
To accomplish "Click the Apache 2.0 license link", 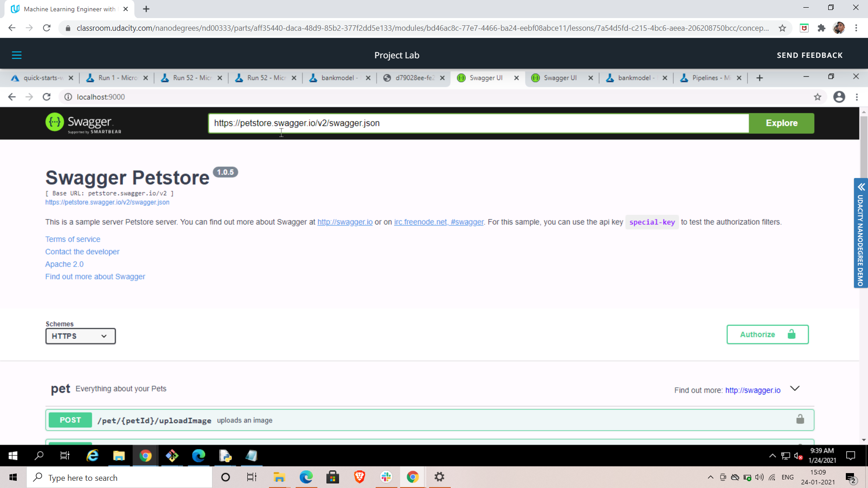I will (64, 264).
